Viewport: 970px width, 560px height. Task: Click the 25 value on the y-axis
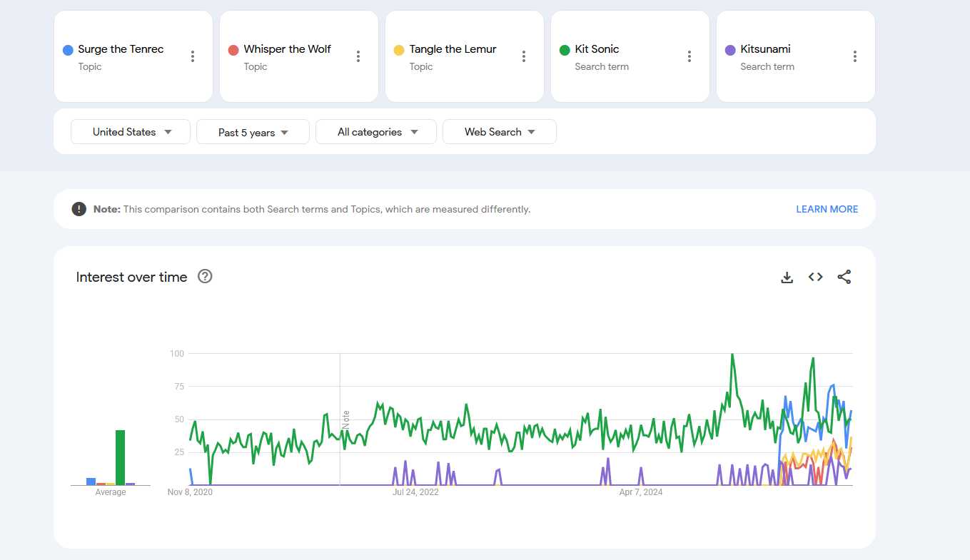[179, 452]
